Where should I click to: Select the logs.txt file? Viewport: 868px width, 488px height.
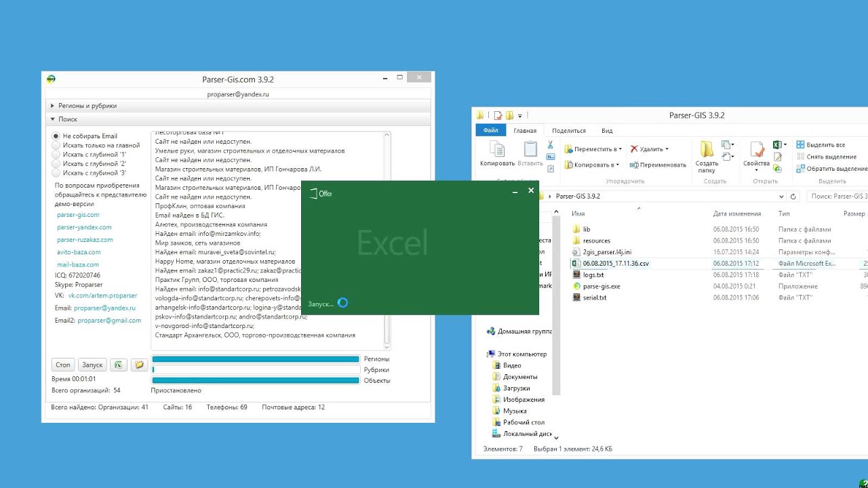(x=593, y=274)
